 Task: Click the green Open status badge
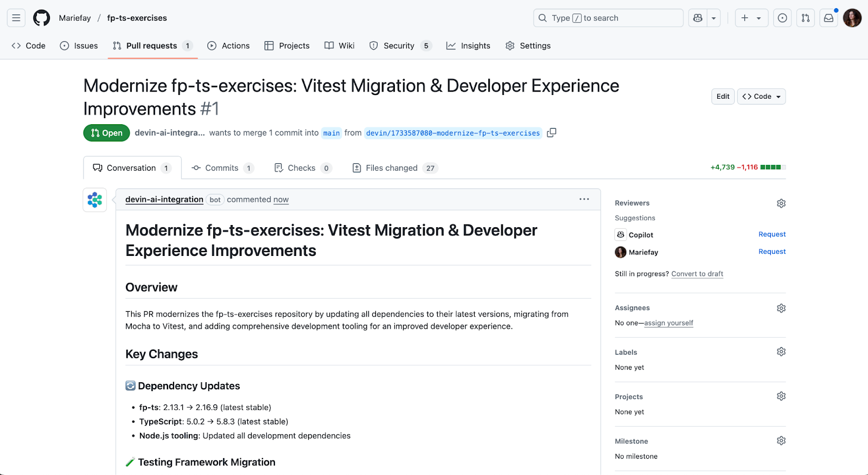106,133
